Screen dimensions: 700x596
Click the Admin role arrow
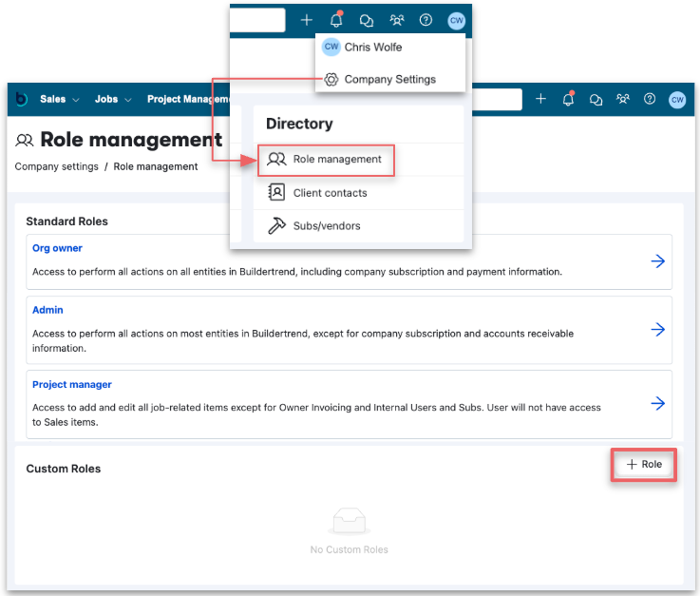click(657, 330)
